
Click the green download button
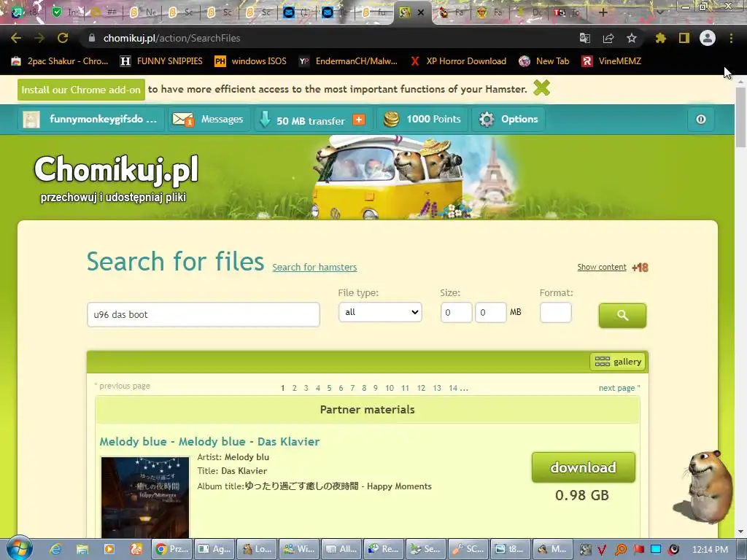[583, 467]
